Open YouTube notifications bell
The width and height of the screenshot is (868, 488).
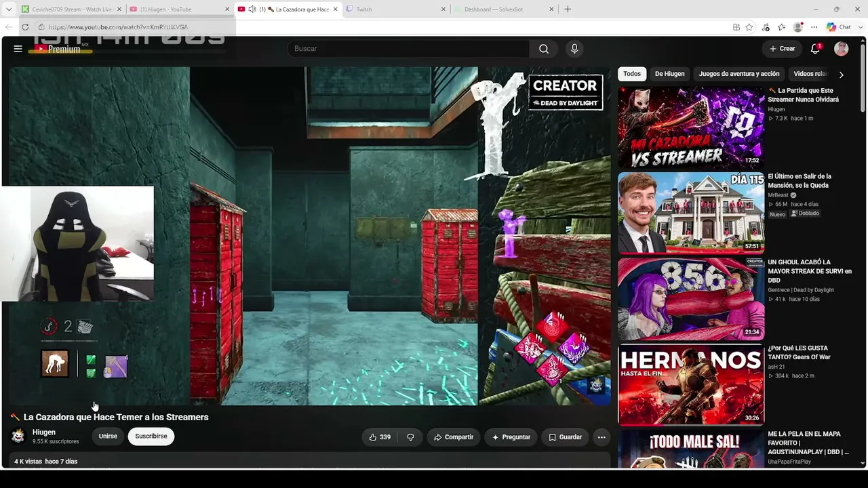(x=816, y=49)
